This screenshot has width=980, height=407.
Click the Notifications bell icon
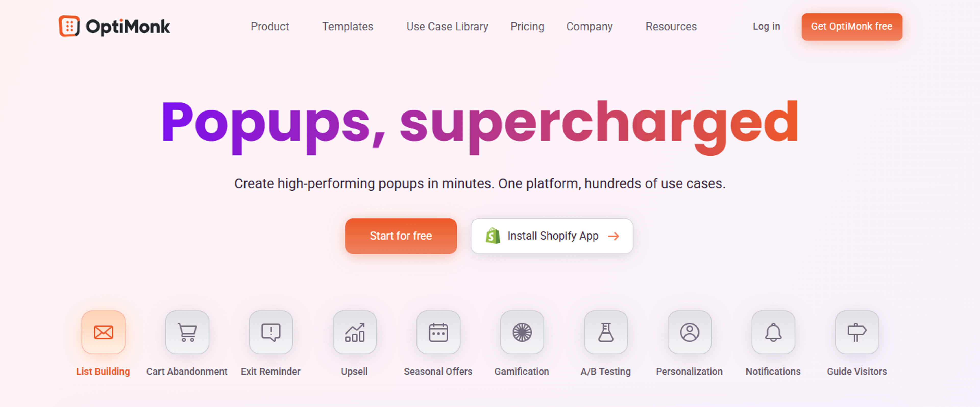(773, 332)
